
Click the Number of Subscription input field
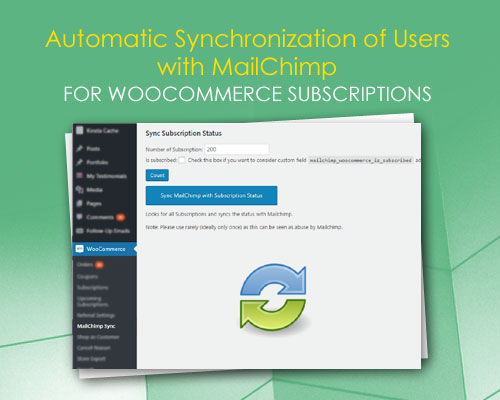237,149
